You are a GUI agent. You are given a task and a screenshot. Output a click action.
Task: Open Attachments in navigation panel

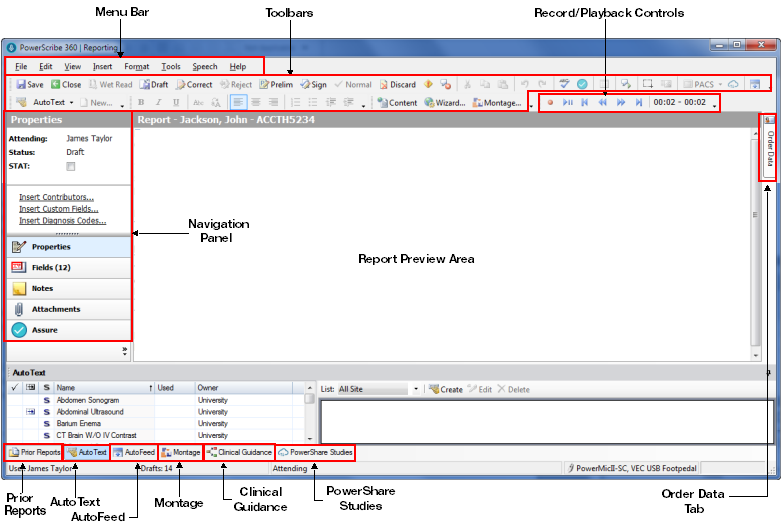pyautogui.click(x=69, y=309)
